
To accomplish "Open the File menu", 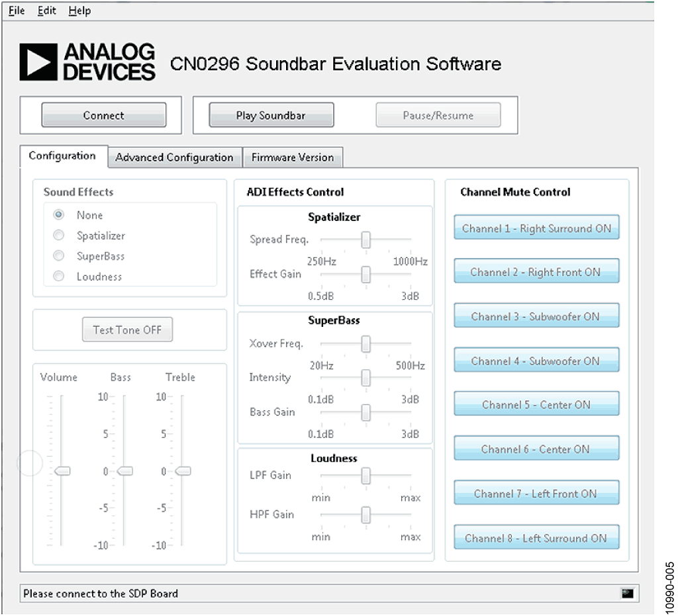I will (x=17, y=11).
